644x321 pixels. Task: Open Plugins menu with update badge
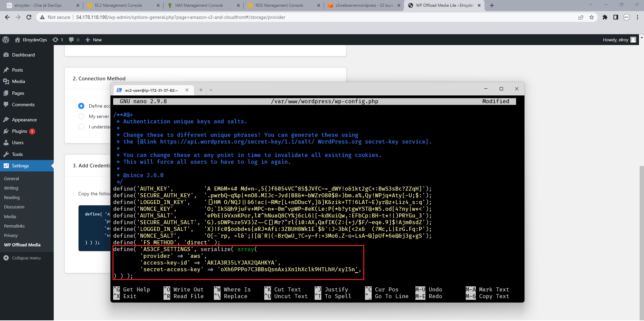click(27, 131)
